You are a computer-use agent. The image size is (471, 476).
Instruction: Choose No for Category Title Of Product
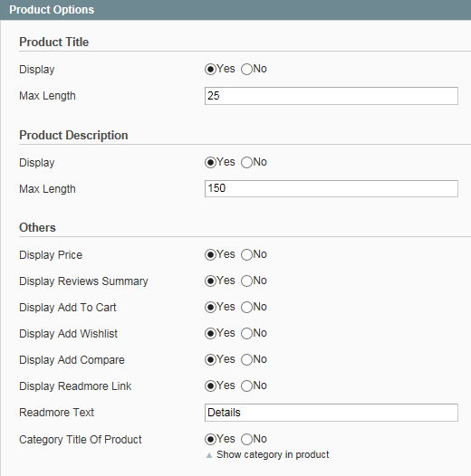click(x=246, y=439)
